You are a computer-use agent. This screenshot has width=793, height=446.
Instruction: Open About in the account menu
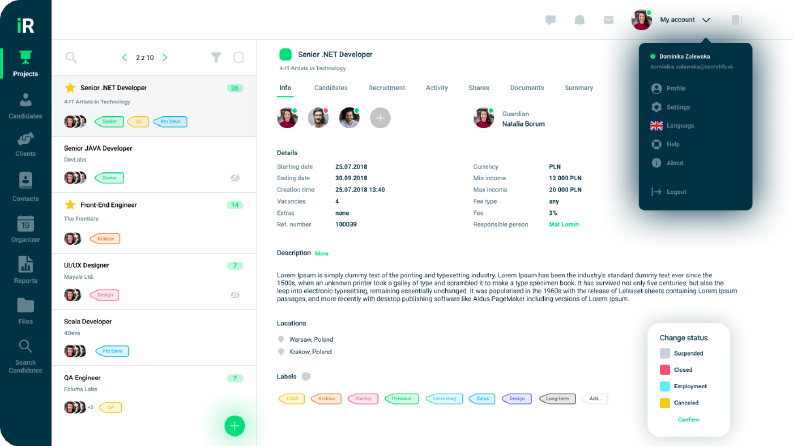pyautogui.click(x=668, y=163)
